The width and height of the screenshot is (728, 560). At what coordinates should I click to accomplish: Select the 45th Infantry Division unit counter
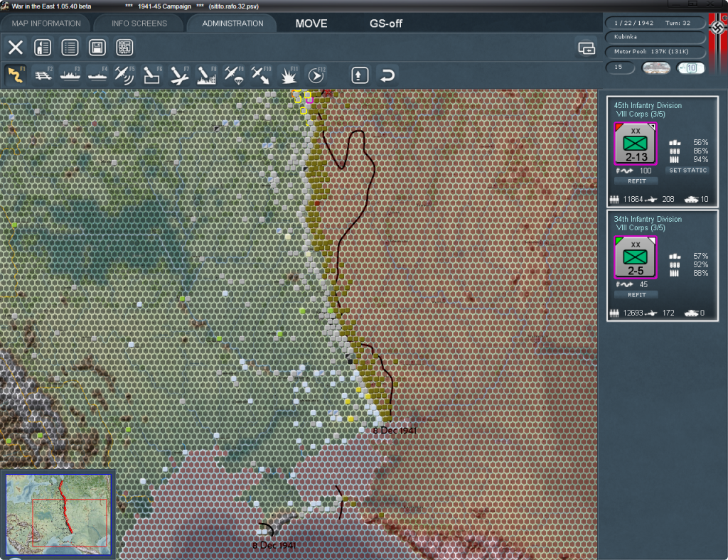tap(635, 144)
